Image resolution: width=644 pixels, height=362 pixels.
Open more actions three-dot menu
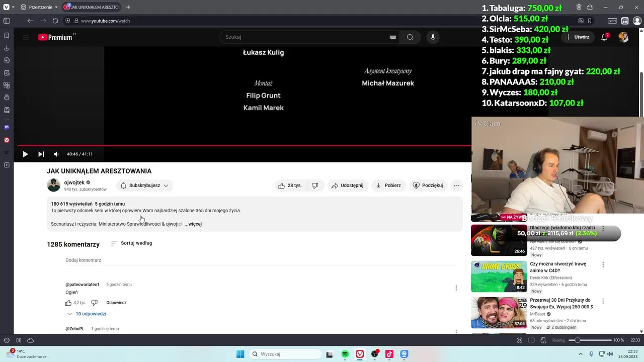click(x=457, y=186)
